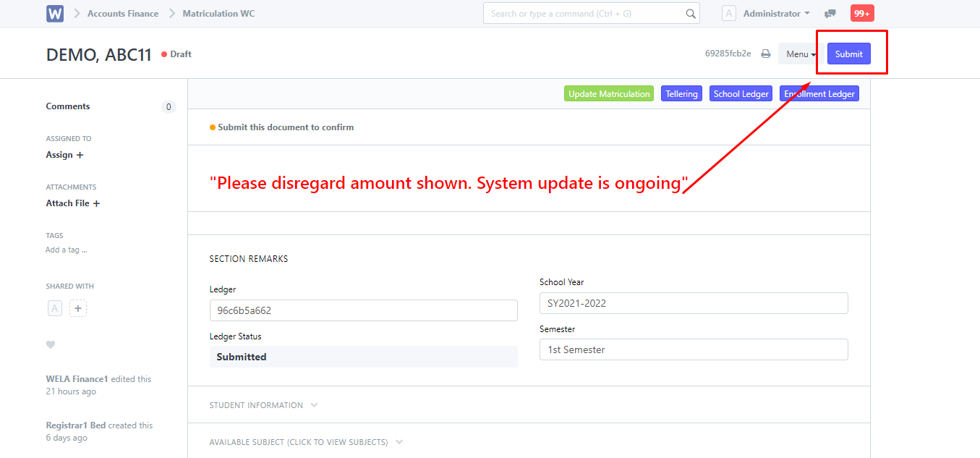Click Submitted ledger status value
The height and width of the screenshot is (458, 980).
(364, 357)
